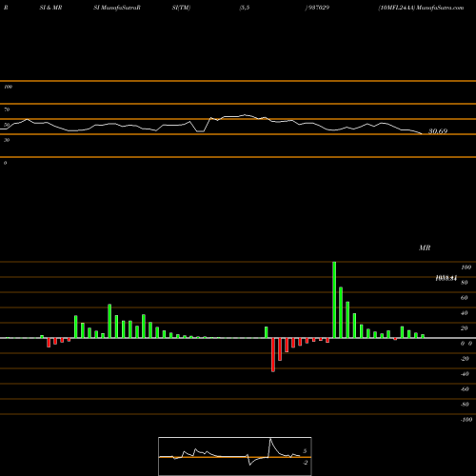Click the 0 level label on RSI axis
The image size is (476, 476).
(x=5, y=163)
